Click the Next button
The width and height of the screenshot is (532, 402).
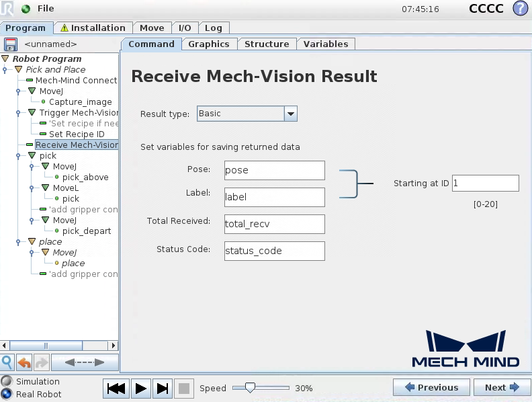[x=502, y=387]
